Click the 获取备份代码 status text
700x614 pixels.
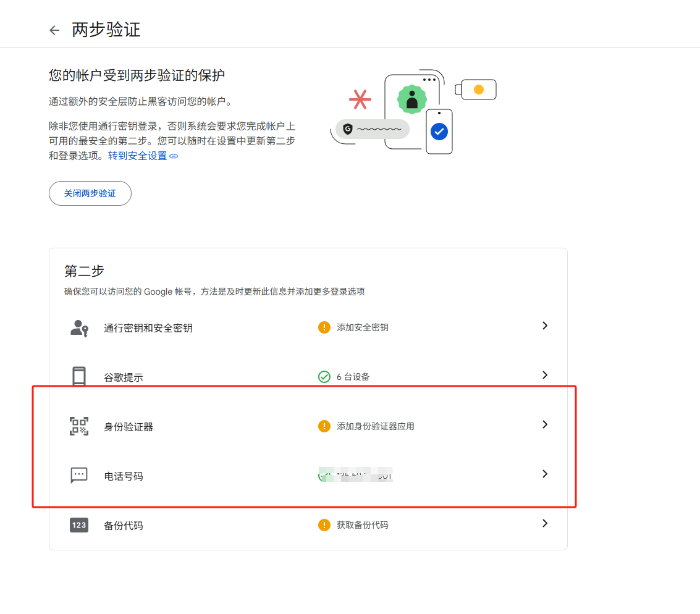(x=363, y=525)
